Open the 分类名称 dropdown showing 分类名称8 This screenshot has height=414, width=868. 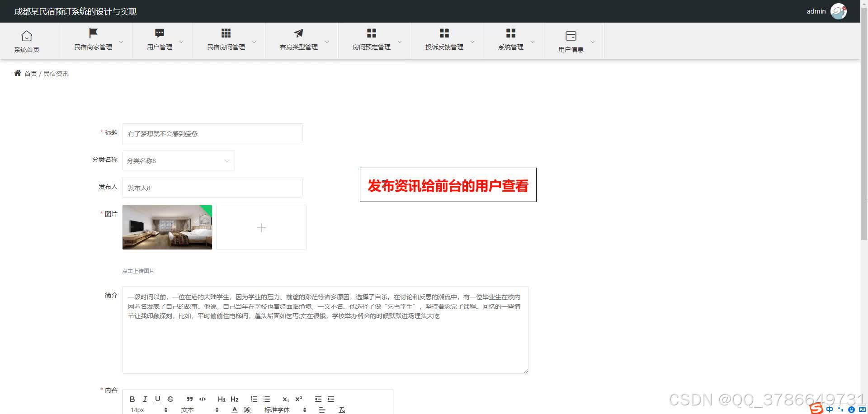point(179,160)
